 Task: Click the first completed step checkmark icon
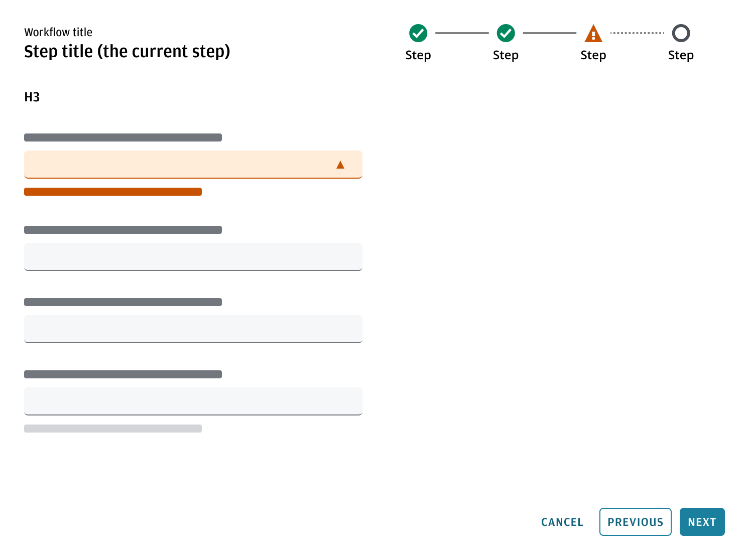click(418, 33)
